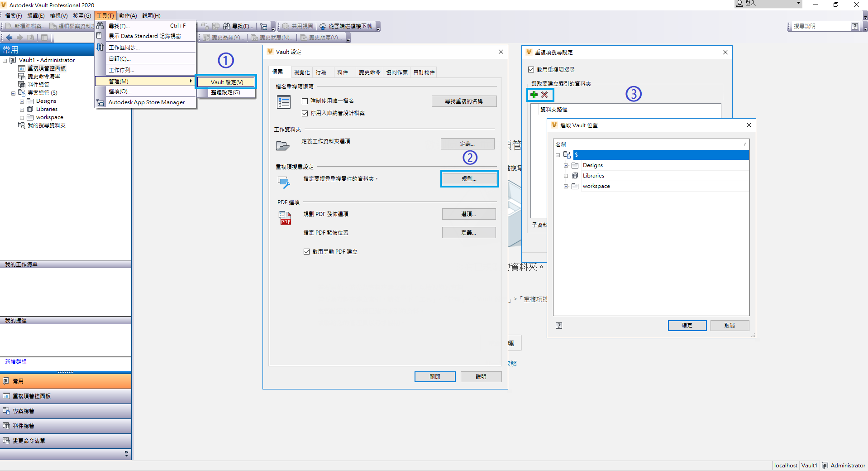Image resolution: width=868 pixels, height=471 pixels.
Task: Select 變更命令清單 in left tree
Action: click(44, 77)
